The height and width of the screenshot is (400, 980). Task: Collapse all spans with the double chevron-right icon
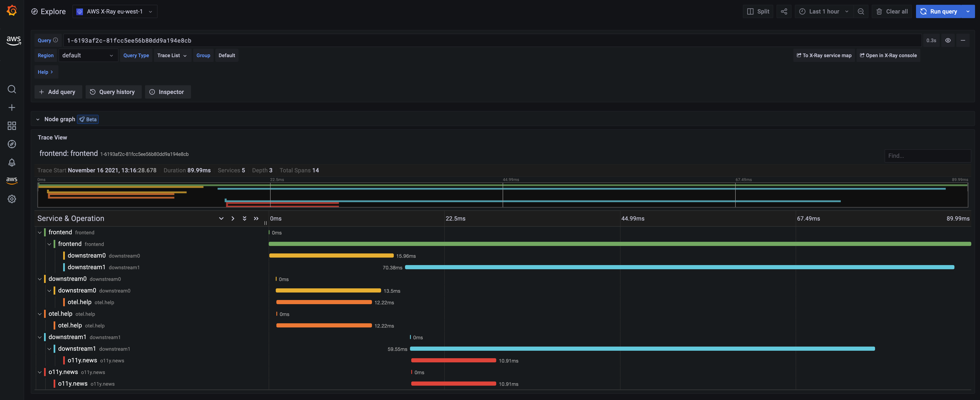[256, 219]
